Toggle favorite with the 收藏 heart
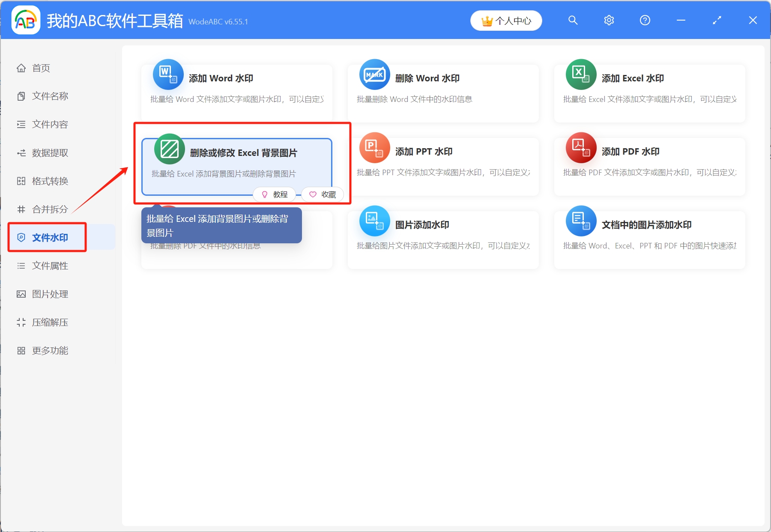The height and width of the screenshot is (532, 771). (x=322, y=194)
